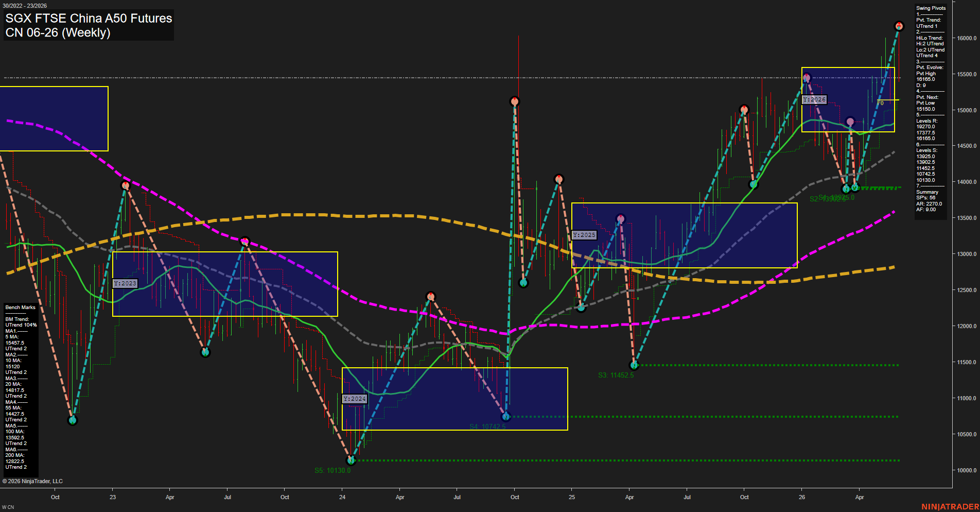The image size is (980, 512).
Task: Click the 13000.0 price axis label
Action: click(967, 254)
